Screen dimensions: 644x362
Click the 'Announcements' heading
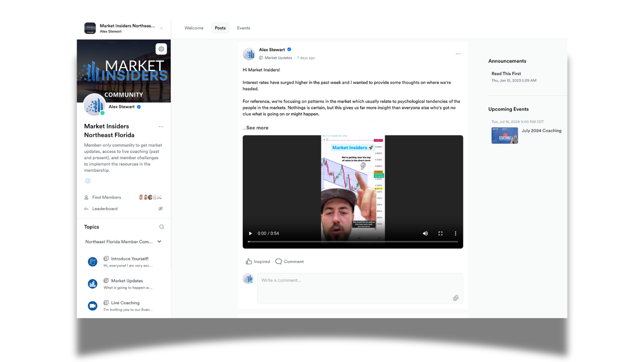pyautogui.click(x=507, y=61)
